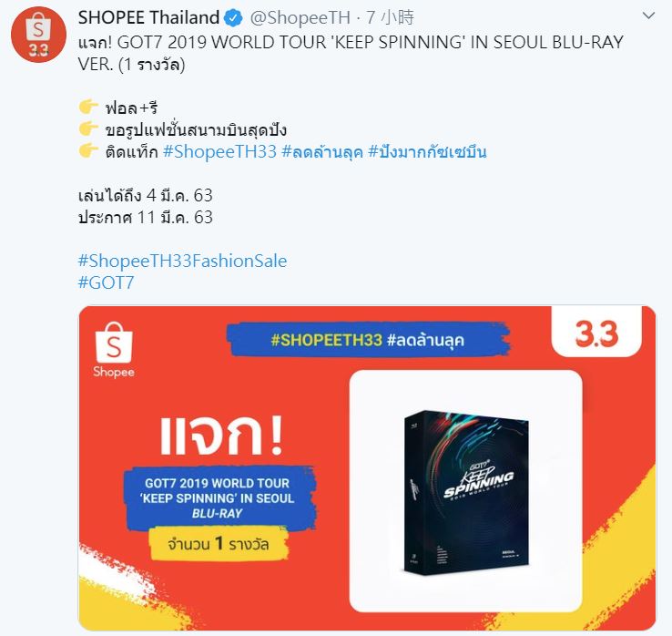Open the #ลดล้านลุค hashtag link
This screenshot has height=636, width=672.
pos(322,152)
